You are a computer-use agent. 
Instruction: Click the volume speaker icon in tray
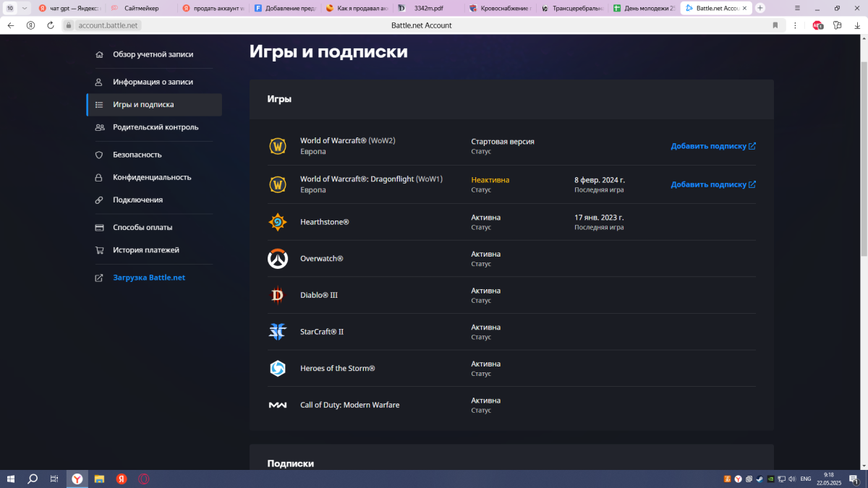pos(792,479)
